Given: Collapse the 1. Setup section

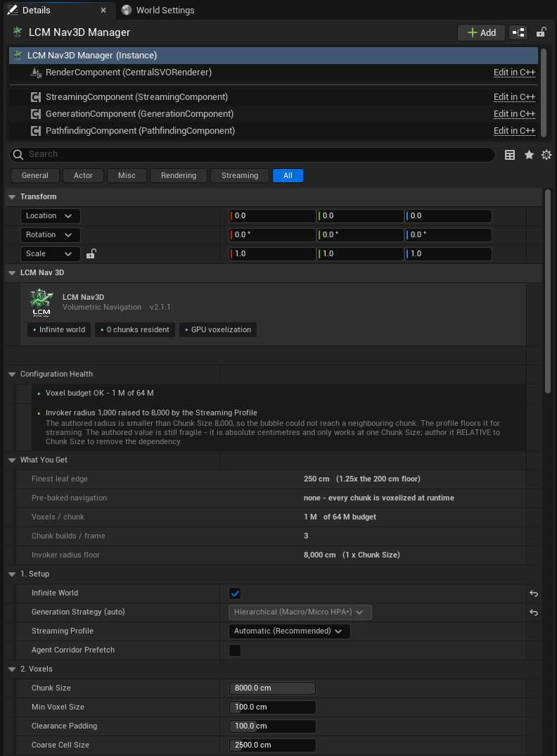Looking at the screenshot, I should point(12,574).
